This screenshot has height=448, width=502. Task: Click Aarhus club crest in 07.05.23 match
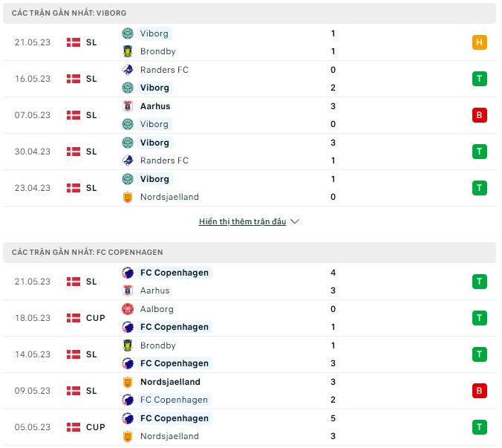click(128, 106)
